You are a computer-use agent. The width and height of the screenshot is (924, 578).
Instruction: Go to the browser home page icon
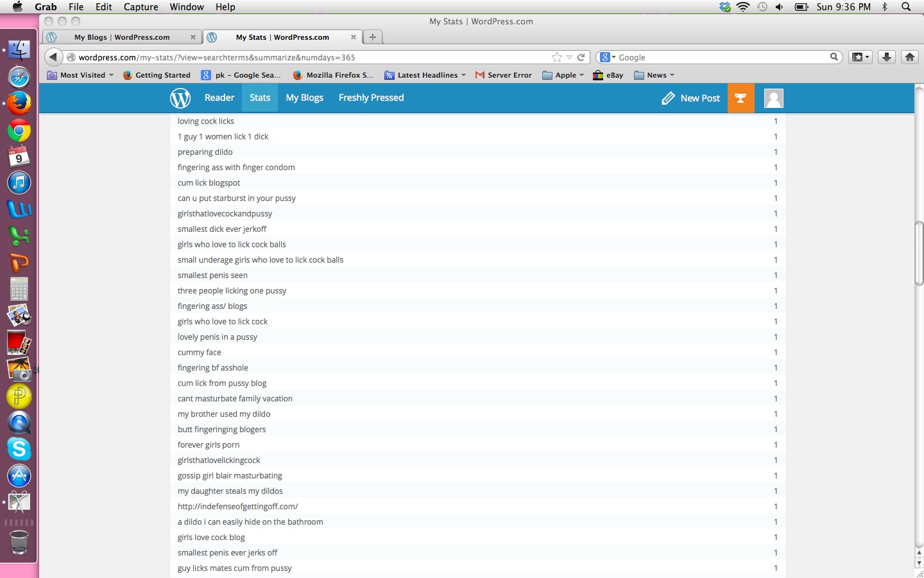click(909, 57)
